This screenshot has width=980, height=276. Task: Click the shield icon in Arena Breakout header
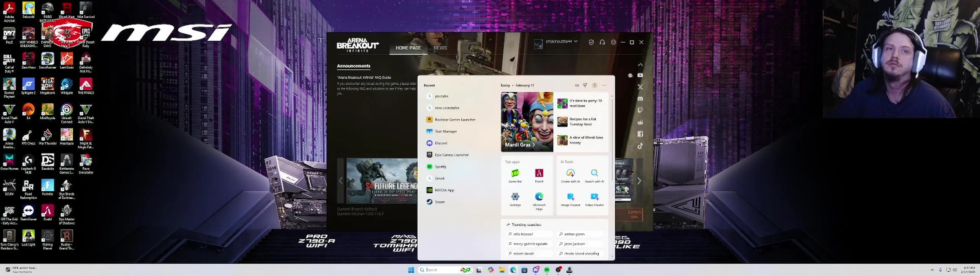click(591, 42)
